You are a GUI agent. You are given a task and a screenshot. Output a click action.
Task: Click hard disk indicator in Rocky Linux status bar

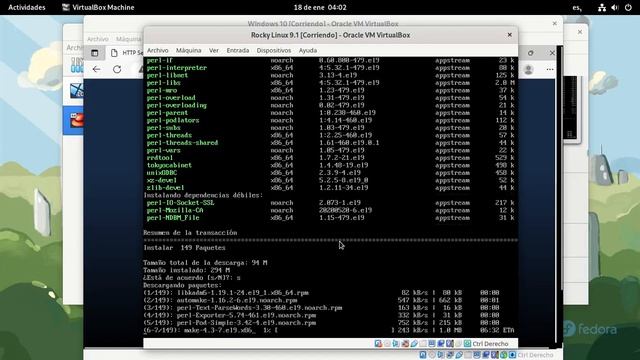coord(378,343)
